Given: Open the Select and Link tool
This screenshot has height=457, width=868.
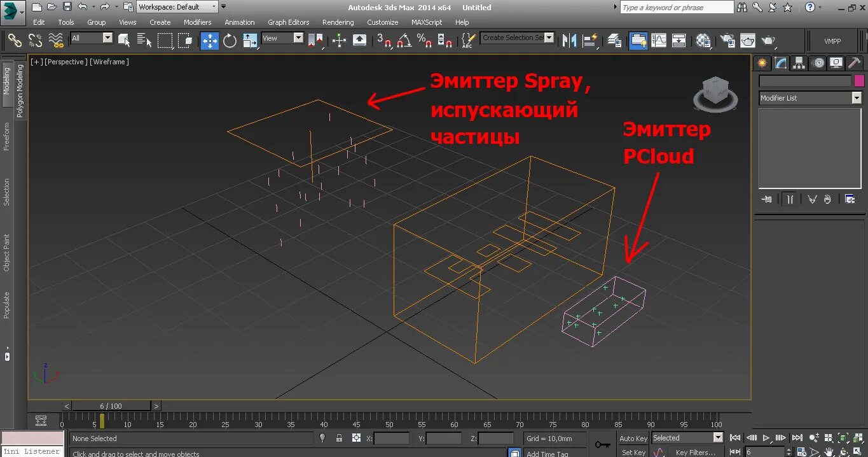Looking at the screenshot, I should click(x=15, y=40).
